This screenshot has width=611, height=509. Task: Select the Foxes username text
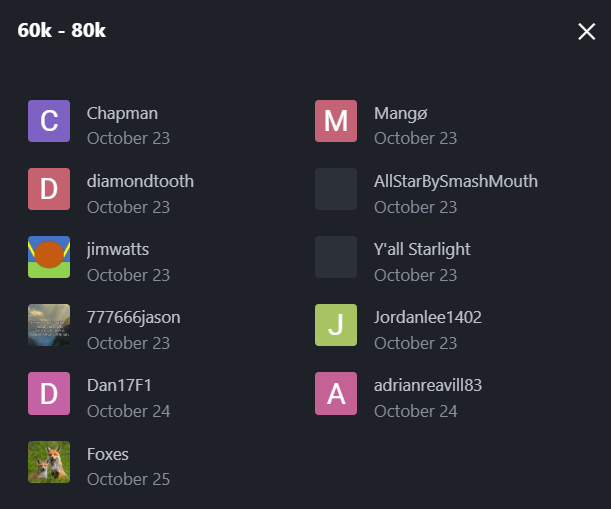pos(108,454)
